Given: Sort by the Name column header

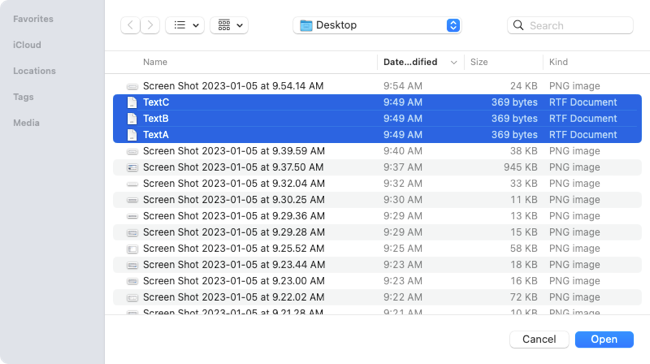Looking at the screenshot, I should (155, 62).
